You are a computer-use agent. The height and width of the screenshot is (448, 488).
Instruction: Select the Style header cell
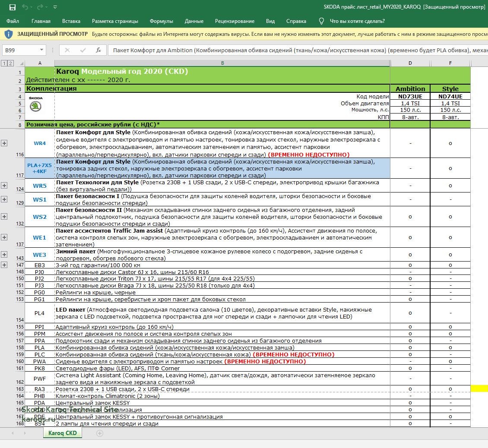450,88
